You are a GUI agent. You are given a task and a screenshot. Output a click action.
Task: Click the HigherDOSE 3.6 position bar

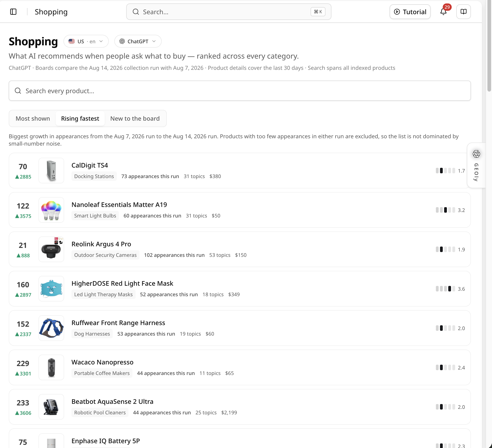point(445,289)
